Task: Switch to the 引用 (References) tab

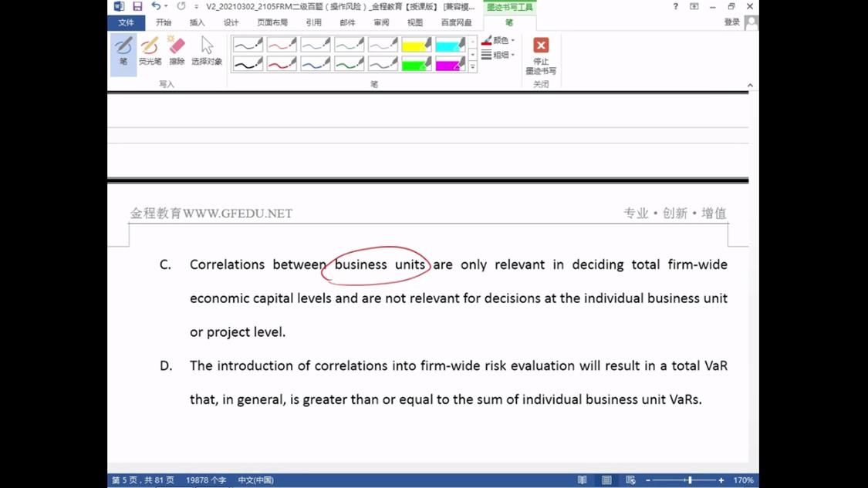Action: tap(313, 22)
